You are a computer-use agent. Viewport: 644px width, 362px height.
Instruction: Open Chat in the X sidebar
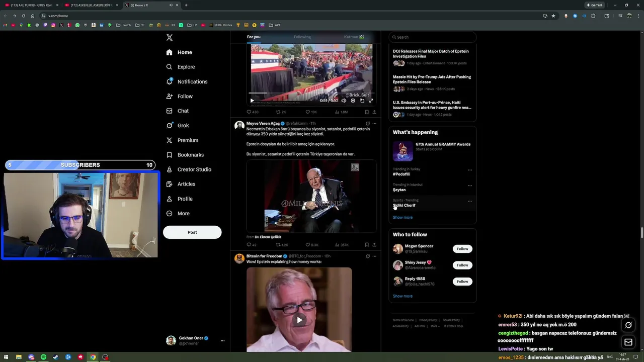click(177, 111)
